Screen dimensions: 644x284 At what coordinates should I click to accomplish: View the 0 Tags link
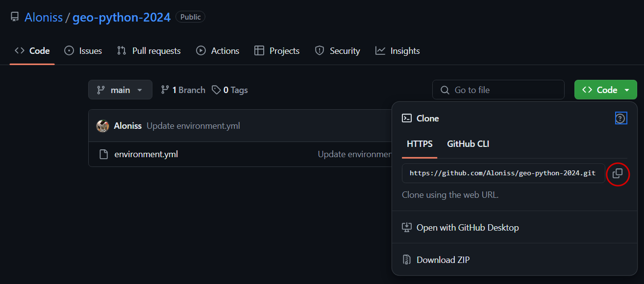[x=230, y=90]
